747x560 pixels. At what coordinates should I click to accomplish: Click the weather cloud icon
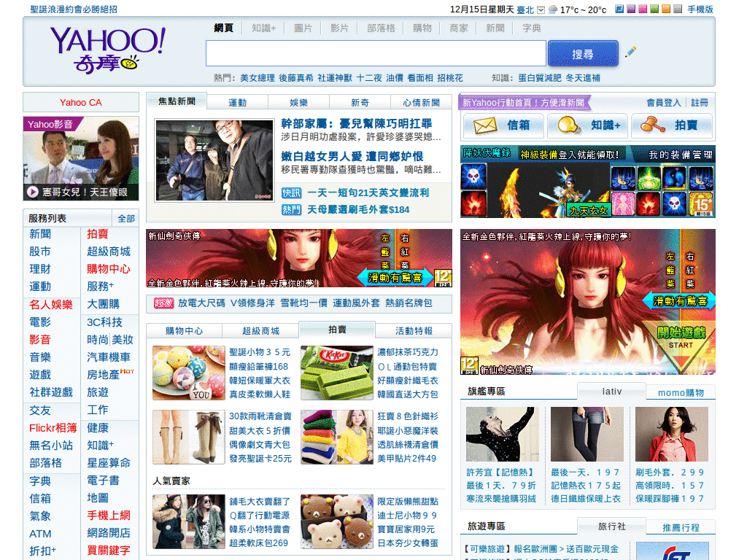click(553, 9)
